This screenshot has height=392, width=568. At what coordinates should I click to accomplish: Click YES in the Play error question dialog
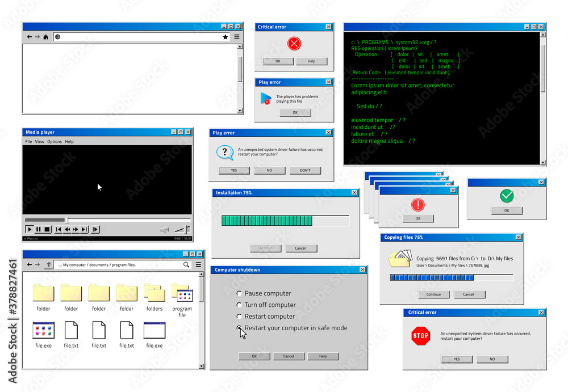click(234, 171)
